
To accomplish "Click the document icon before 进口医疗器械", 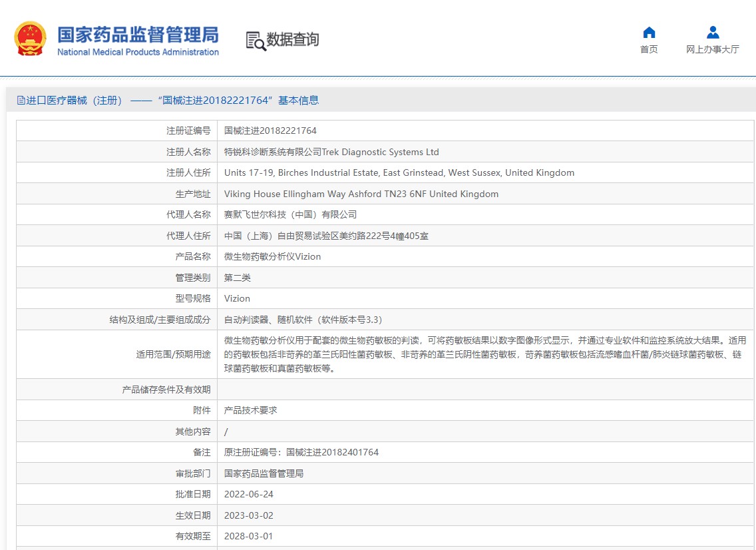I will coord(21,101).
